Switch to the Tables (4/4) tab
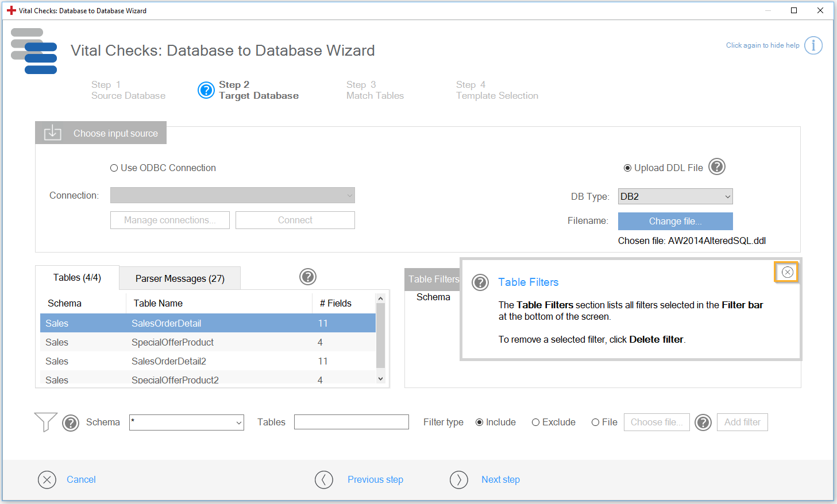The height and width of the screenshot is (504, 837). pos(77,278)
